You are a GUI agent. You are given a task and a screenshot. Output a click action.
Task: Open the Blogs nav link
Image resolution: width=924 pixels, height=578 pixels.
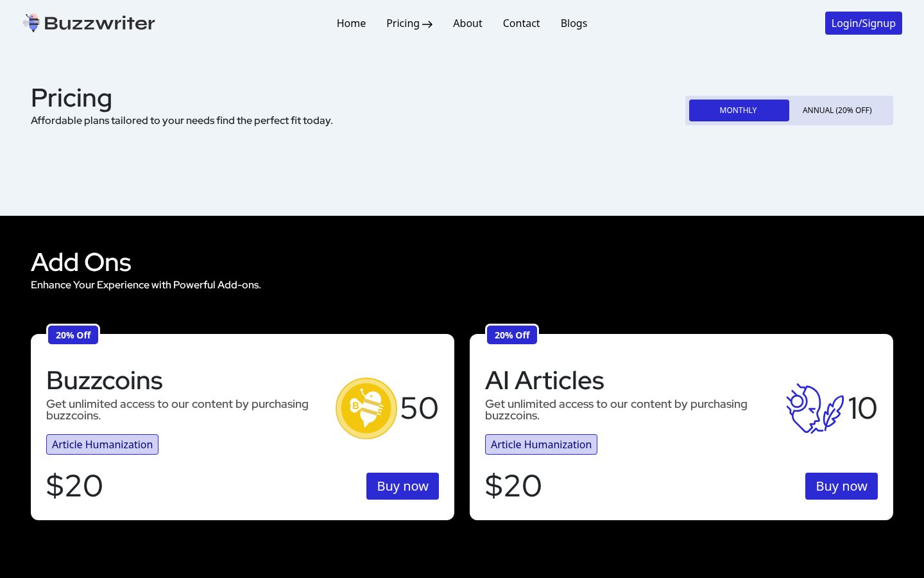pyautogui.click(x=574, y=23)
